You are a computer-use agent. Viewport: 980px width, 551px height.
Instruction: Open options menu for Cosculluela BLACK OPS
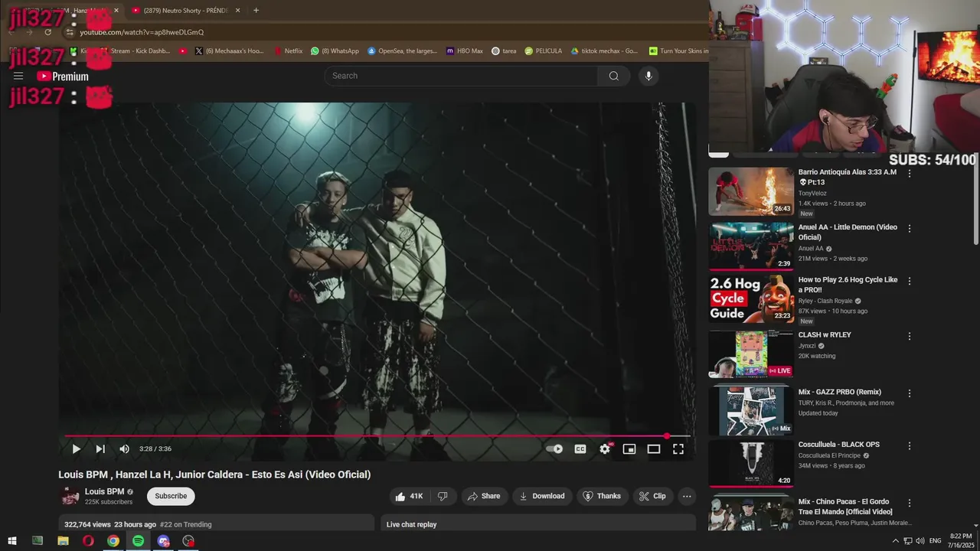910,446
